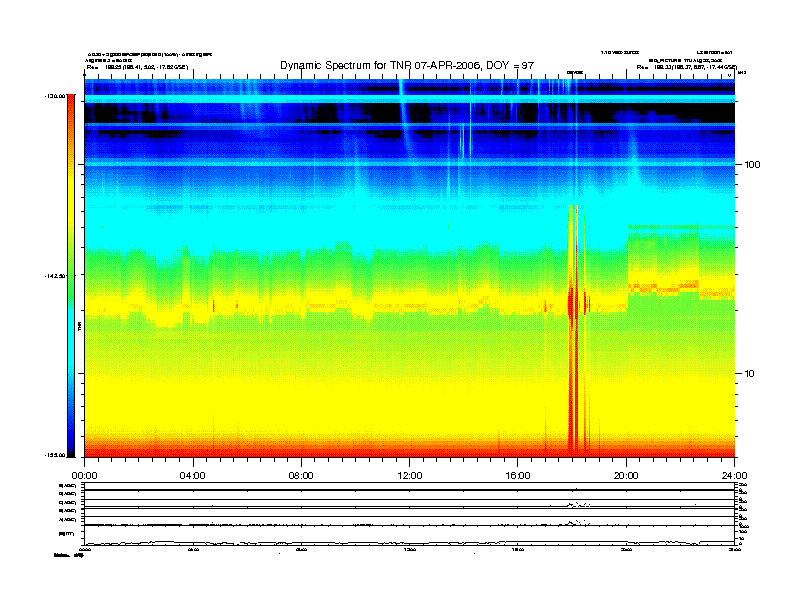Click the 00:00 time axis label
This screenshot has height=612, width=792.
[x=84, y=476]
